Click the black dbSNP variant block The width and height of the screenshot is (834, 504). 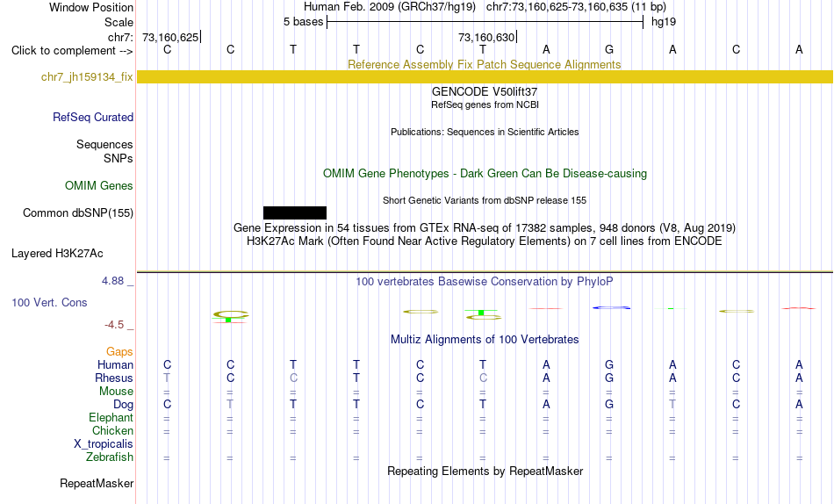[295, 212]
